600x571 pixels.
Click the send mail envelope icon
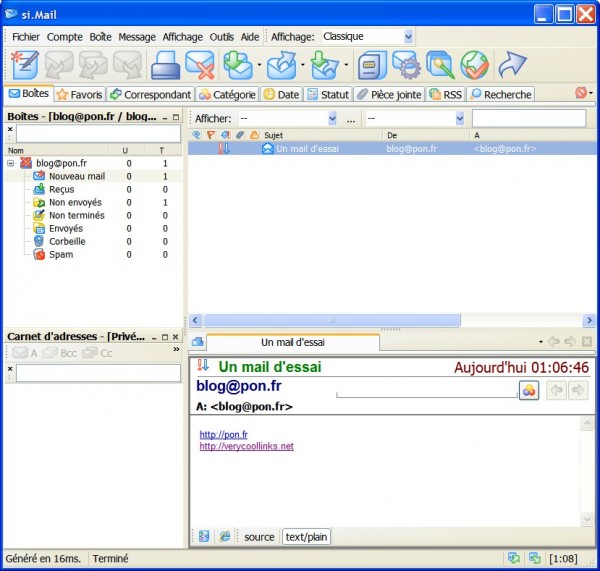point(282,65)
